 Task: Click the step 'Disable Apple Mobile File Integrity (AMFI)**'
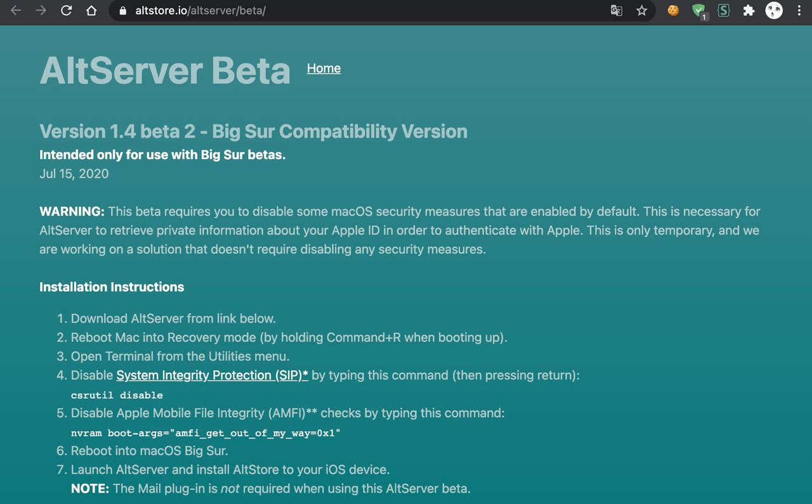(288, 413)
